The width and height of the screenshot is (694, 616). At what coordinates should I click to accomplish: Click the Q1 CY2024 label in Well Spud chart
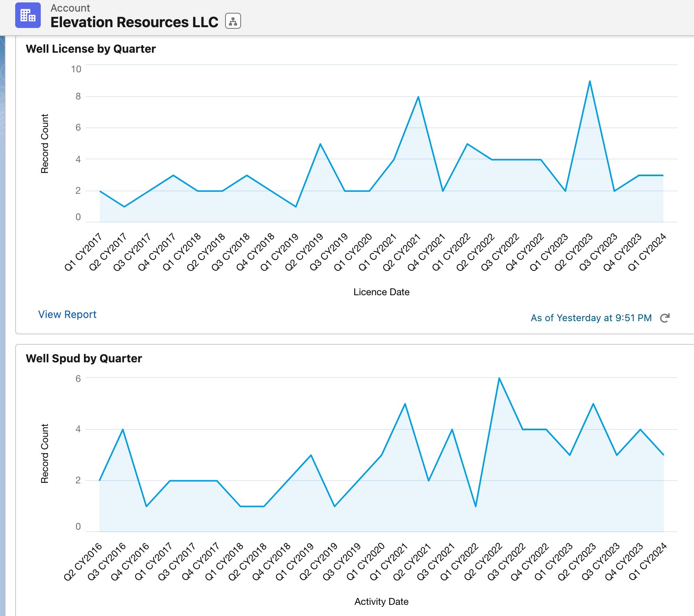pos(648,561)
